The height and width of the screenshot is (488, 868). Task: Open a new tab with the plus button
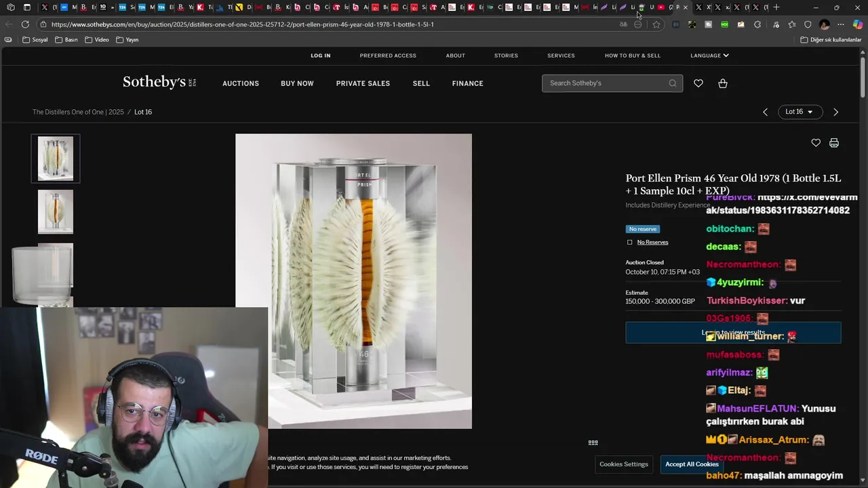click(x=776, y=7)
